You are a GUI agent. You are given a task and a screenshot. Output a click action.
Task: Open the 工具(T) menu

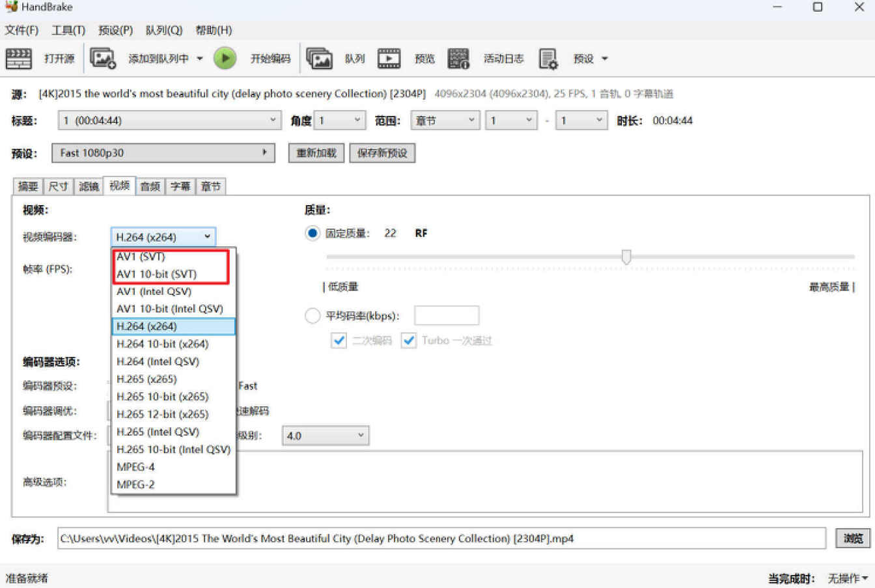[x=68, y=30]
